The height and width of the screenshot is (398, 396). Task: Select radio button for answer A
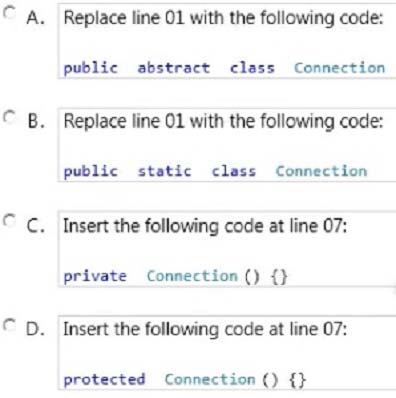[9, 13]
